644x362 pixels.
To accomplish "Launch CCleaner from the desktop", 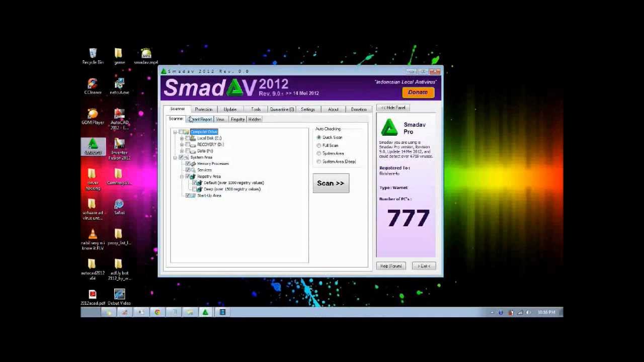I will pyautogui.click(x=93, y=87).
